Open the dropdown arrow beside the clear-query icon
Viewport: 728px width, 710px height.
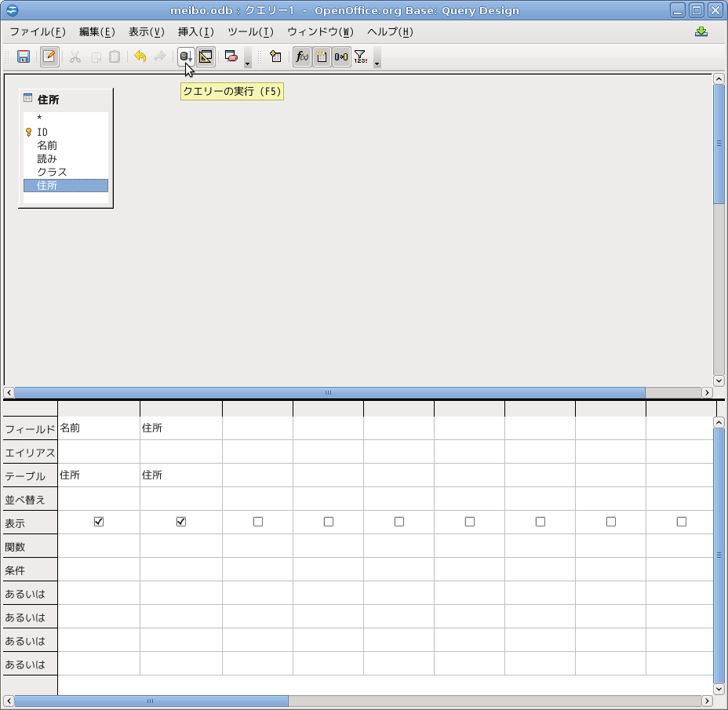coord(248,58)
